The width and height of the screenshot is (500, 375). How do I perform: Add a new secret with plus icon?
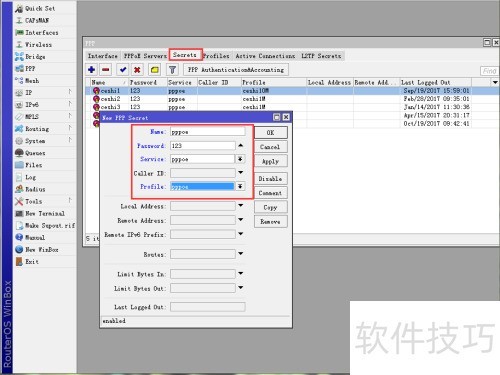[x=91, y=70]
